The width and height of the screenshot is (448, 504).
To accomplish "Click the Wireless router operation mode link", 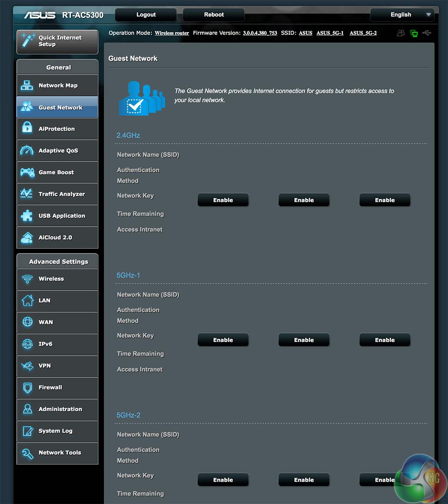I will pos(172,33).
